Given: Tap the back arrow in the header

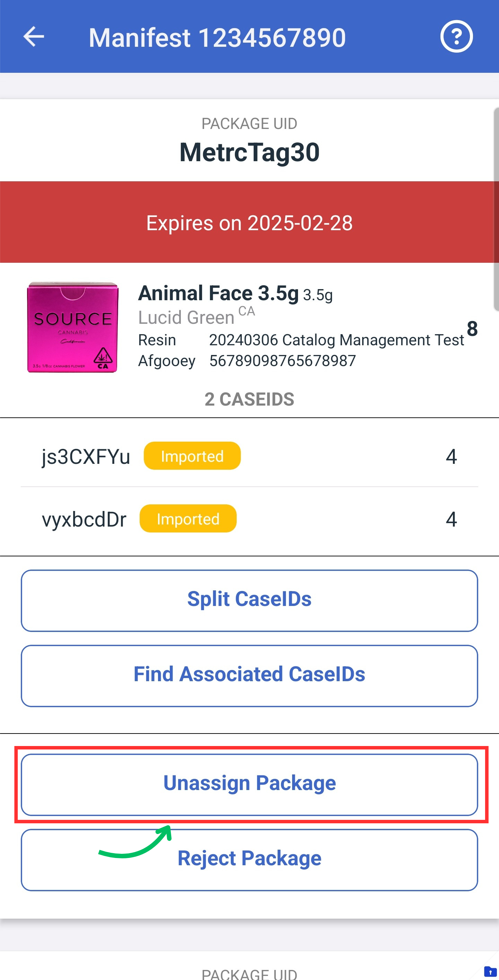Looking at the screenshot, I should pos(34,37).
